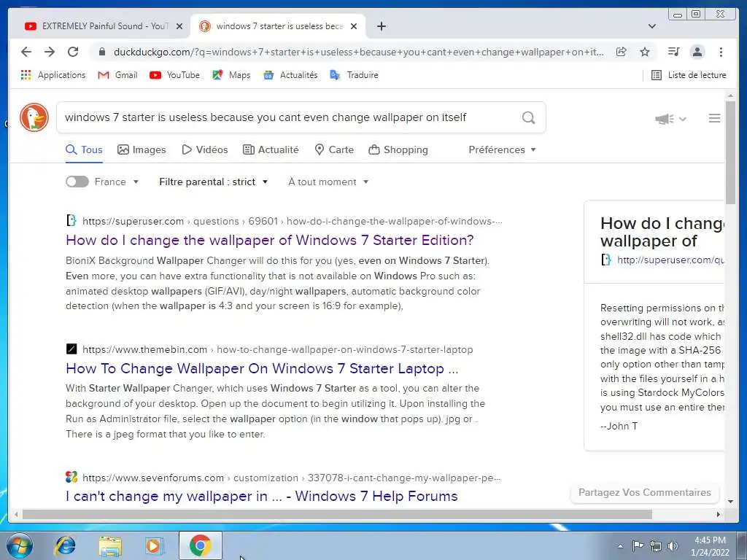747x560 pixels.
Task: Share this page via address bar icon
Action: tap(622, 52)
